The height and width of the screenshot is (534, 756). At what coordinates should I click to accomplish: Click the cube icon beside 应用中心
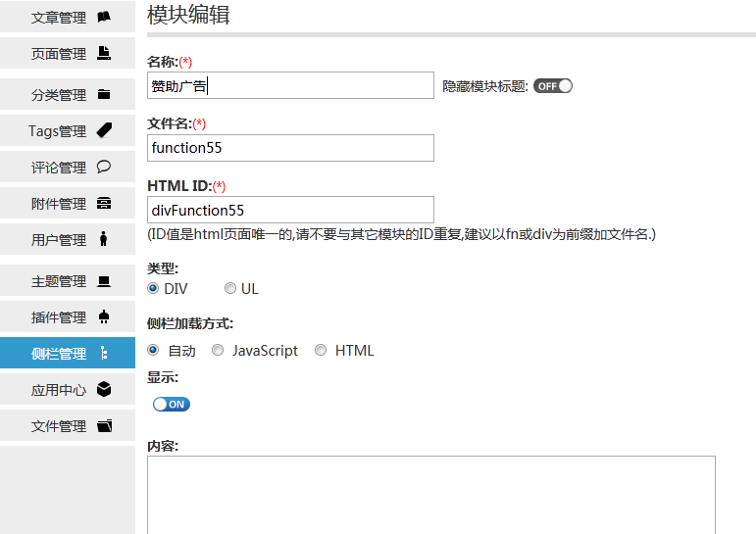click(x=104, y=389)
